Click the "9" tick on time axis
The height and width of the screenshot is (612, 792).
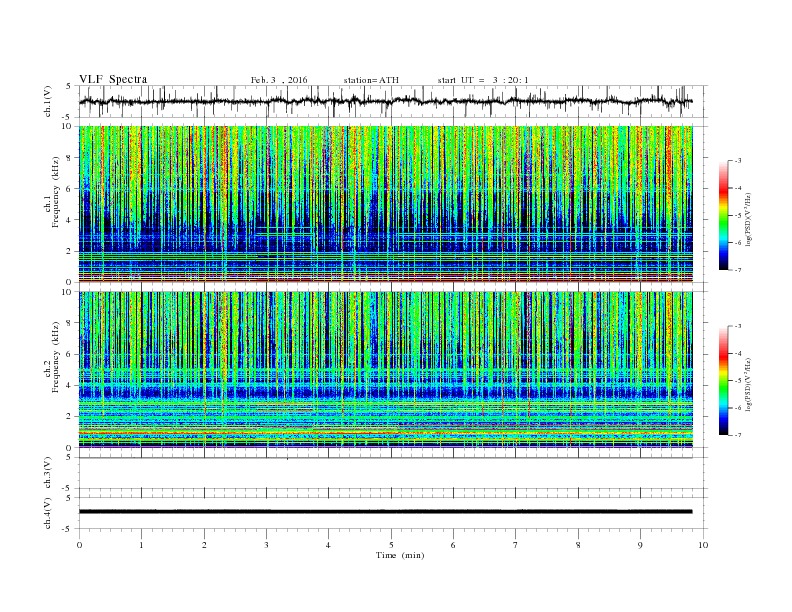pyautogui.click(x=640, y=545)
